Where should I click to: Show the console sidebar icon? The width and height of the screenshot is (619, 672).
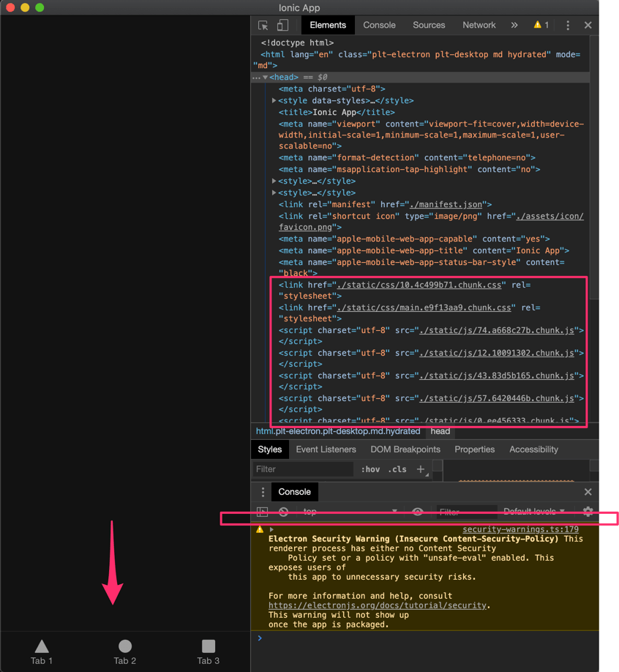click(x=262, y=512)
